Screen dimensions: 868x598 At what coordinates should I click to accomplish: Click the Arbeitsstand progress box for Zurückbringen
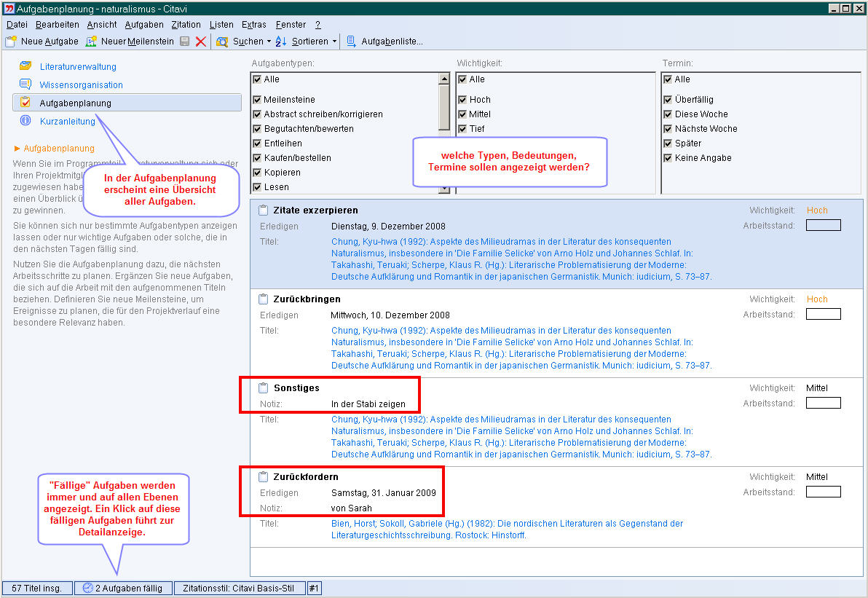pos(823,314)
